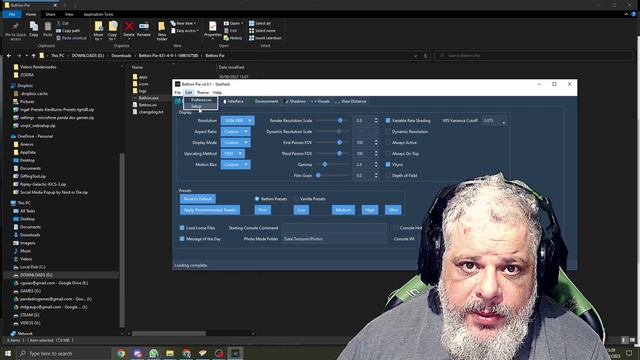Viewport: 640px width, 360px height.
Task: Toggle the Message of the Day checkbox
Action: 182,239
